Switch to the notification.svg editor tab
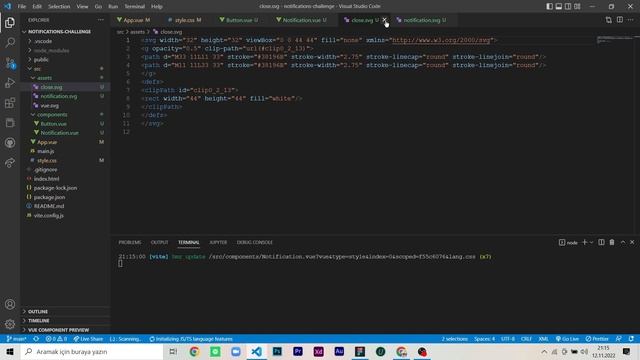This screenshot has width=640, height=360. 422,20
